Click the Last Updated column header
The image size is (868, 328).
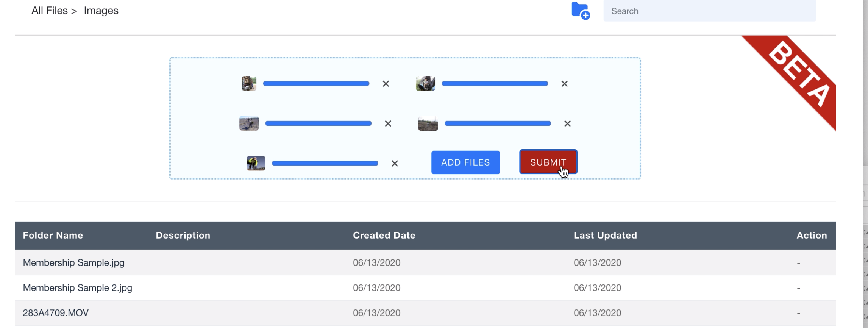click(605, 236)
